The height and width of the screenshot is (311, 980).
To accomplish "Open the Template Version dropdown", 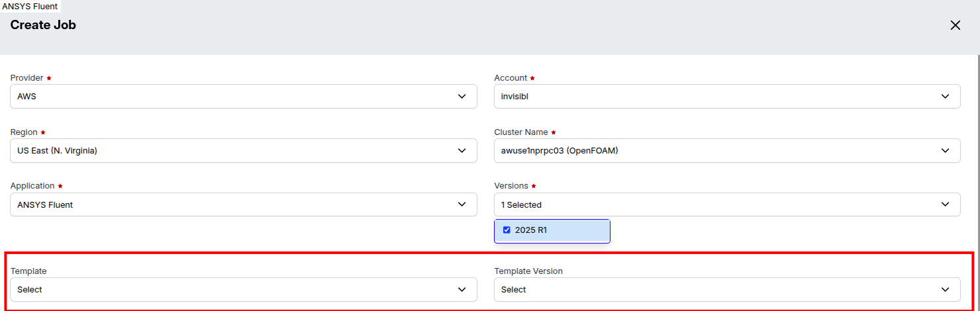I will (x=727, y=289).
